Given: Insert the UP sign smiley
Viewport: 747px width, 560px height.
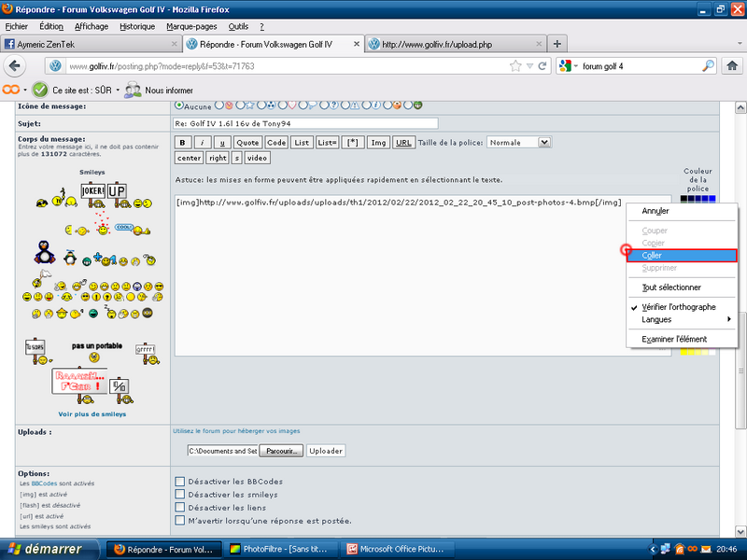Looking at the screenshot, I should [119, 194].
